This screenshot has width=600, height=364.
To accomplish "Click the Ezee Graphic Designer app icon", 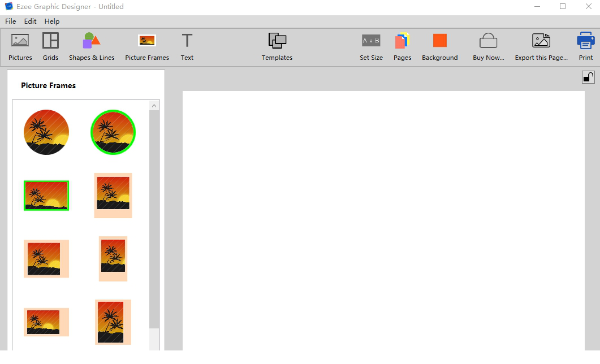I will [x=8, y=7].
